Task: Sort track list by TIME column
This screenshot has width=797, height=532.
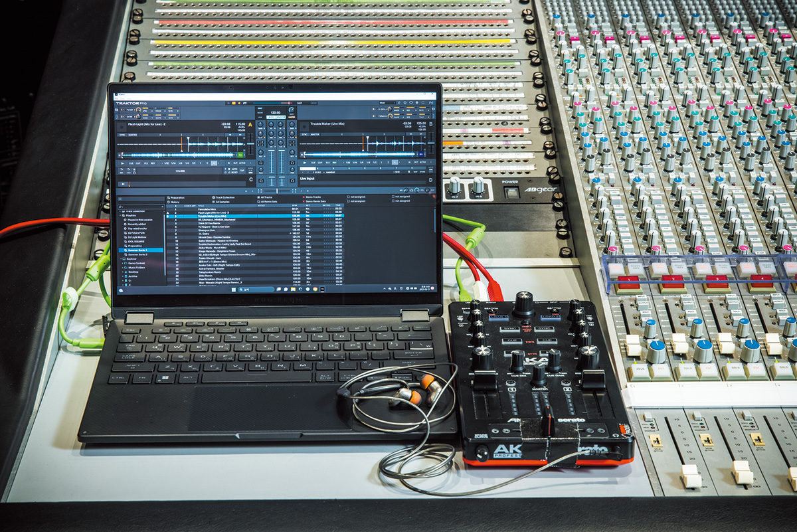Action: [x=338, y=206]
